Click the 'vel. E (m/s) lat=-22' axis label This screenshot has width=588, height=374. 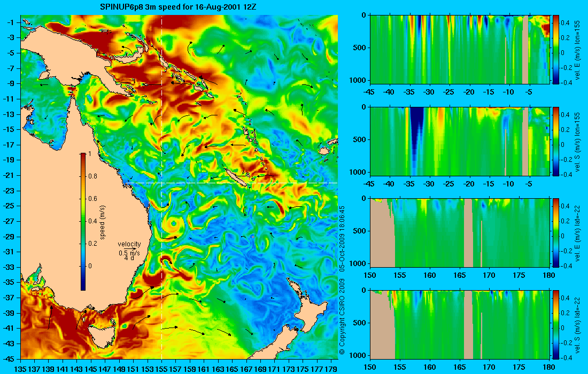578,233
